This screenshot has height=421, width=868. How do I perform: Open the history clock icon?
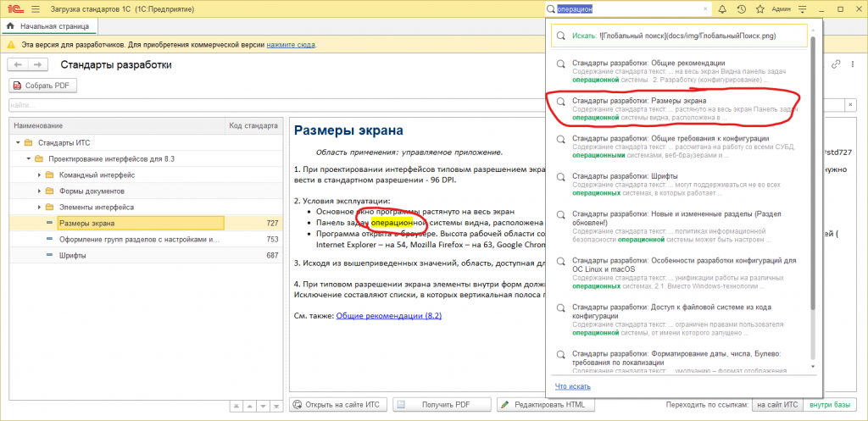741,9
